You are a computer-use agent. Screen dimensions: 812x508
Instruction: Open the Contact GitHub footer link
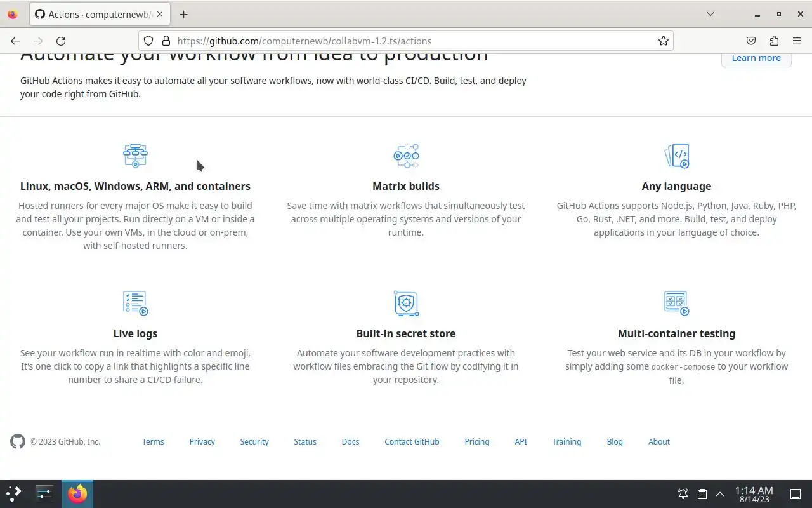[x=412, y=441]
